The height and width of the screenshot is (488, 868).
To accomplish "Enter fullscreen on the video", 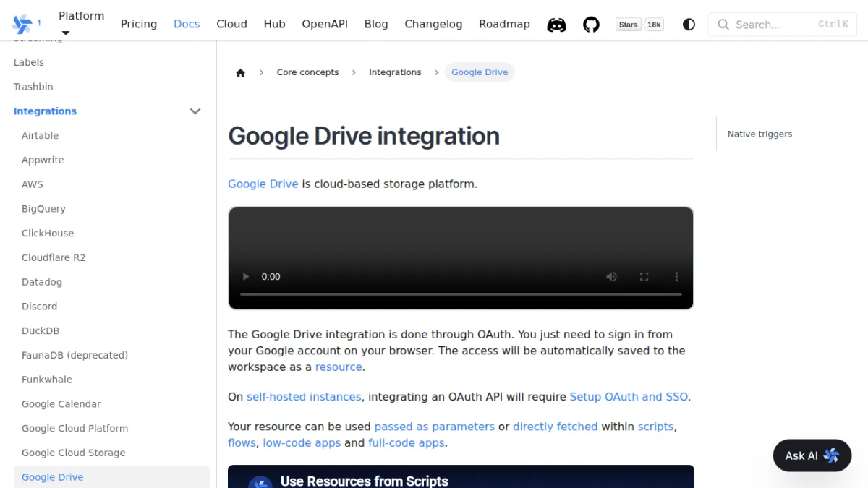I will [x=644, y=276].
